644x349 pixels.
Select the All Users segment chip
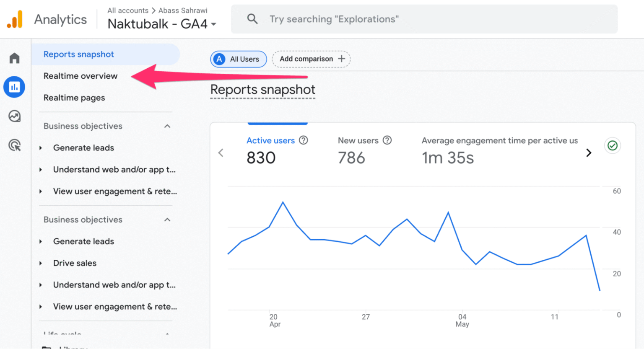(238, 59)
